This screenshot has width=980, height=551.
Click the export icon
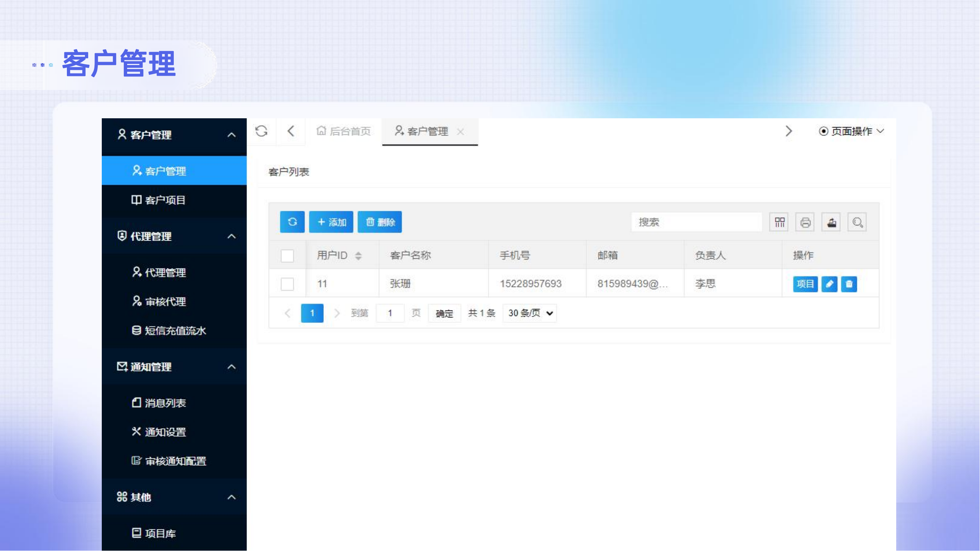831,223
